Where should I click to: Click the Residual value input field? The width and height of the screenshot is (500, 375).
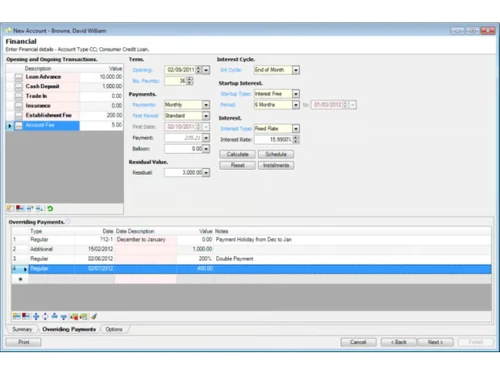[183, 173]
